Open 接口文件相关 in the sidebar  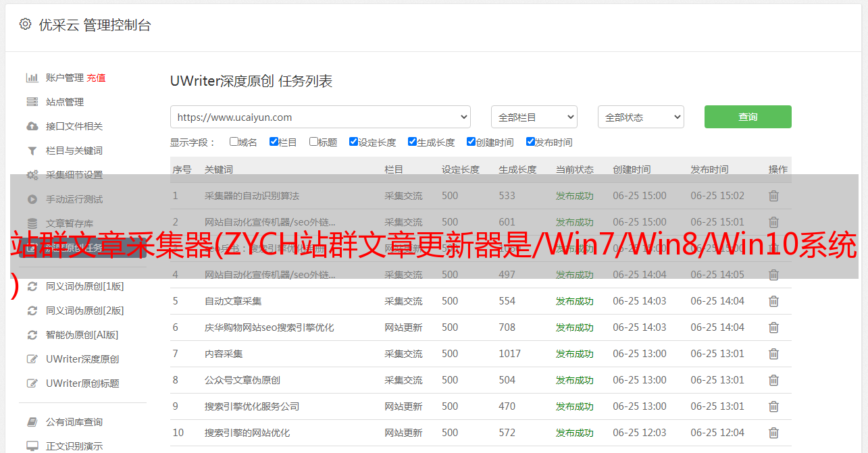point(74,126)
